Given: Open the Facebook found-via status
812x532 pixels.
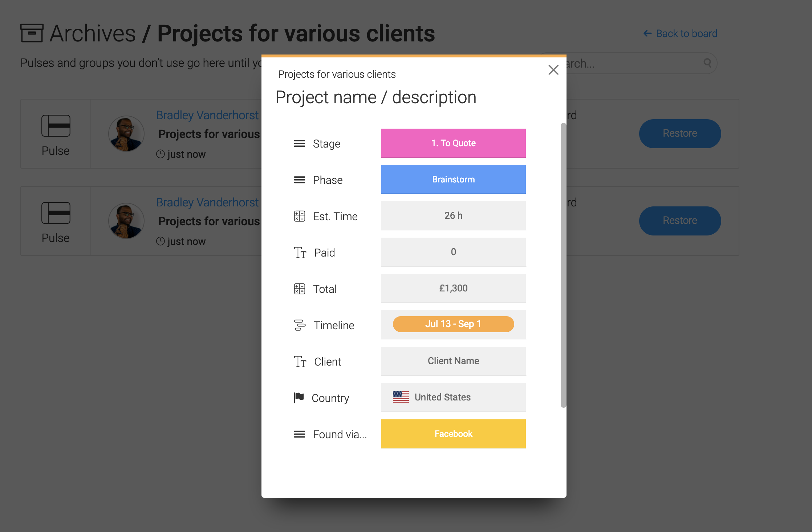Looking at the screenshot, I should pos(453,434).
